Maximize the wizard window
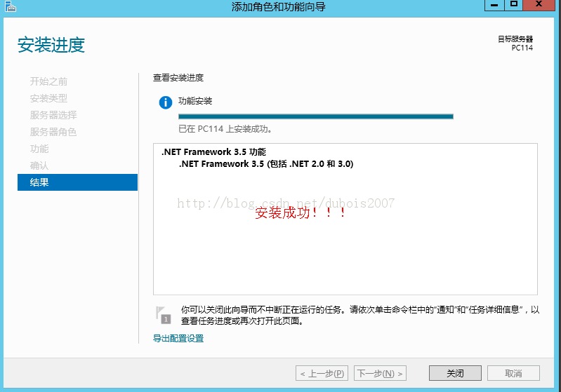 tap(514, 5)
